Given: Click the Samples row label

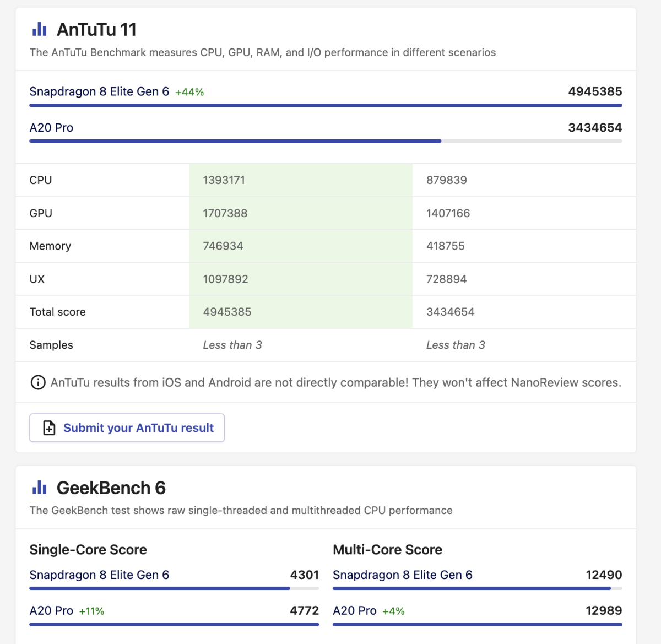Looking at the screenshot, I should point(51,345).
